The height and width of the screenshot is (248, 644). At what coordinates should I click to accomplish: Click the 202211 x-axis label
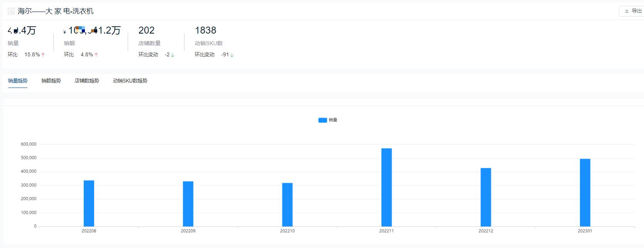point(387,231)
